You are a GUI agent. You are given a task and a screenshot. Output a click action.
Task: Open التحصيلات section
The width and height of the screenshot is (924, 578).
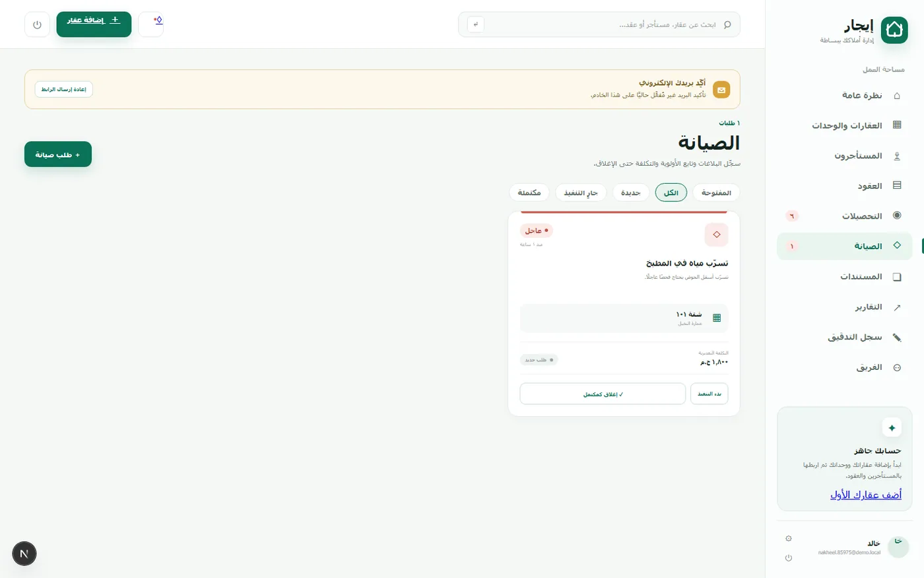coord(845,216)
